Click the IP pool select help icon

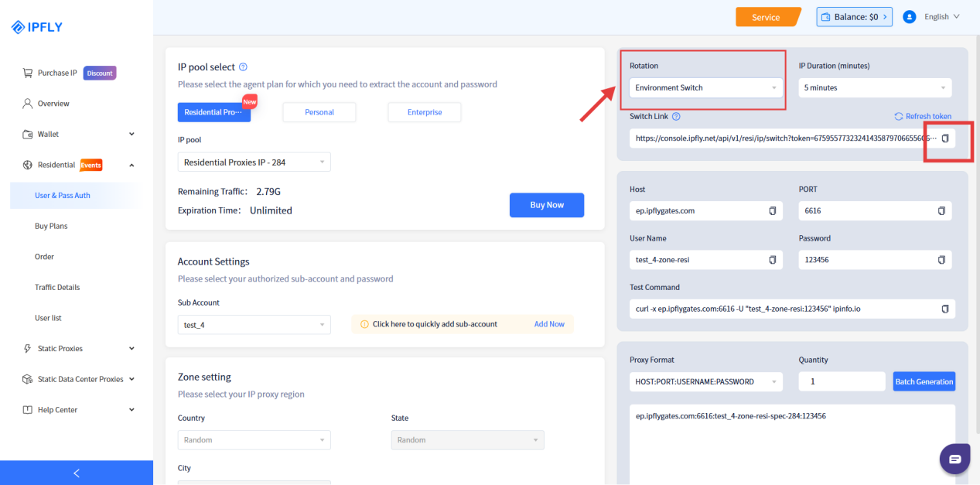[x=243, y=67]
